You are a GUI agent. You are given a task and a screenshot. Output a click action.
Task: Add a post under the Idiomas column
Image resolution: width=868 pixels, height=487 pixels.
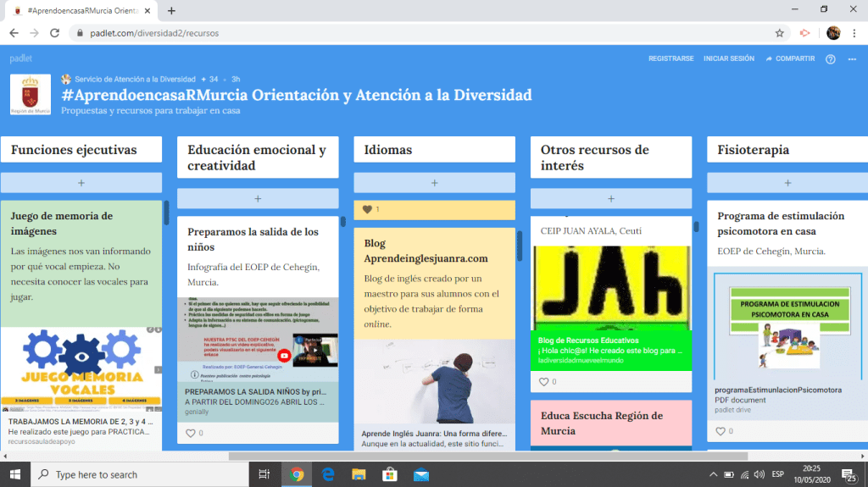(434, 182)
